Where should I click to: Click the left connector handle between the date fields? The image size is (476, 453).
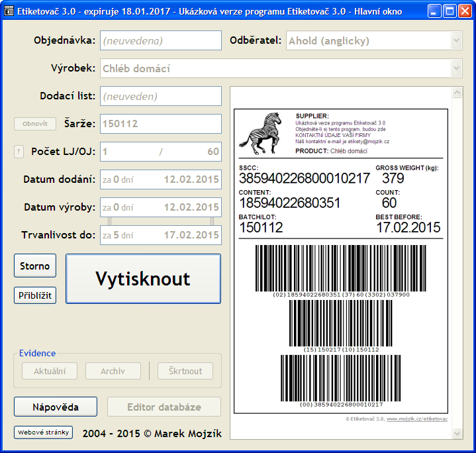110,221
